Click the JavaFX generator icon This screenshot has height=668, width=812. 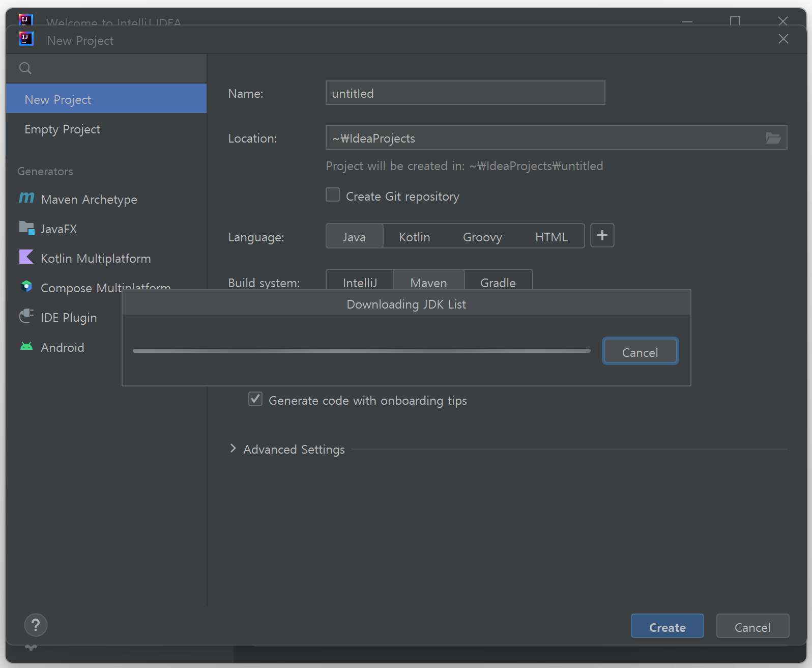(x=26, y=228)
